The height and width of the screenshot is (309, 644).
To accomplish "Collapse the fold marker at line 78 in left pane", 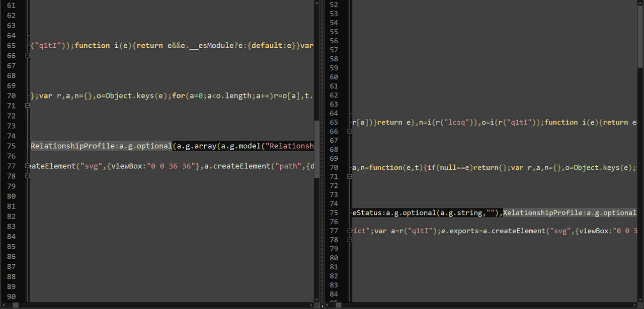I will pos(27,176).
